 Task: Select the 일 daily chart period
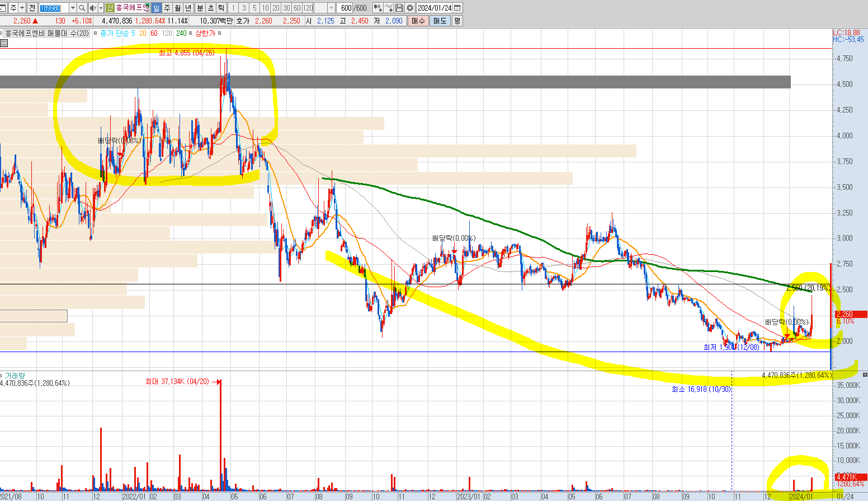coord(156,8)
